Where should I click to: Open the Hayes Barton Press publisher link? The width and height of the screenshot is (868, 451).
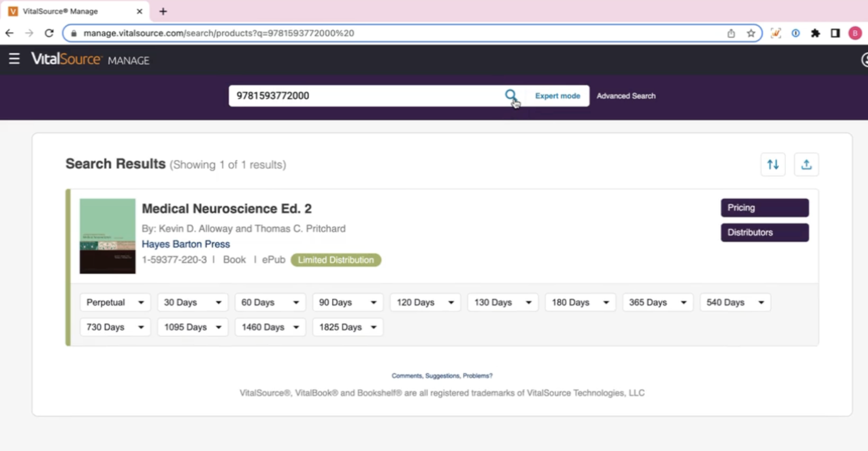(x=186, y=244)
